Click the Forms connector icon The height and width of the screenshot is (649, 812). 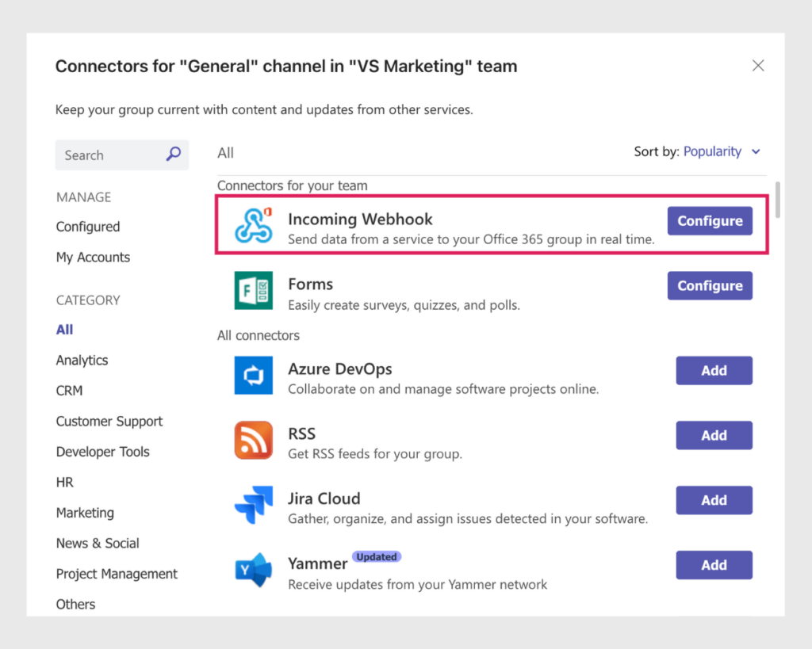tap(253, 290)
